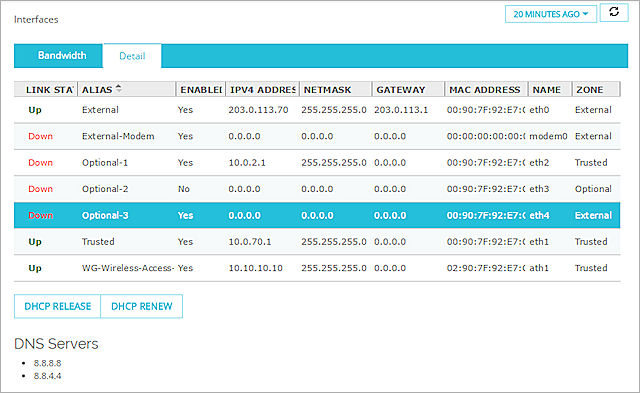Click gateway value 203.0.113.1
The height and width of the screenshot is (393, 640).
[401, 110]
